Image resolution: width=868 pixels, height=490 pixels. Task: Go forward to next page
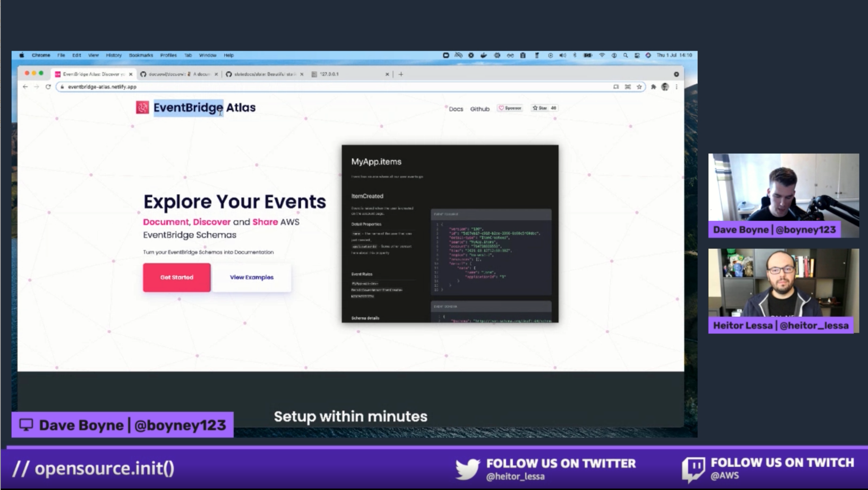36,87
